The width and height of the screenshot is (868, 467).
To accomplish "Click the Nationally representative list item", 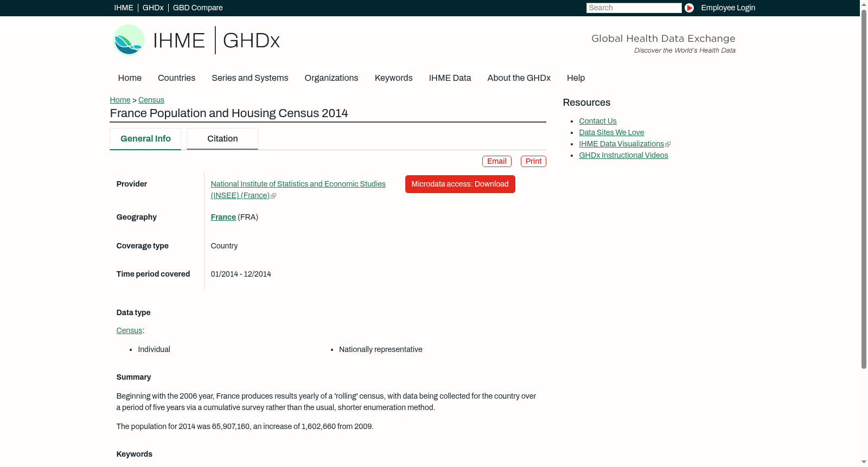I will [x=380, y=349].
